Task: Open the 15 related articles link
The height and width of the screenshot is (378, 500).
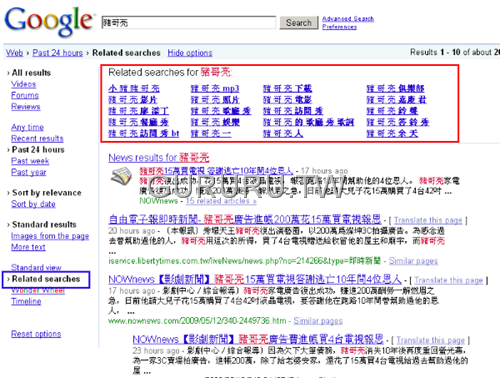Action: pos(221,201)
